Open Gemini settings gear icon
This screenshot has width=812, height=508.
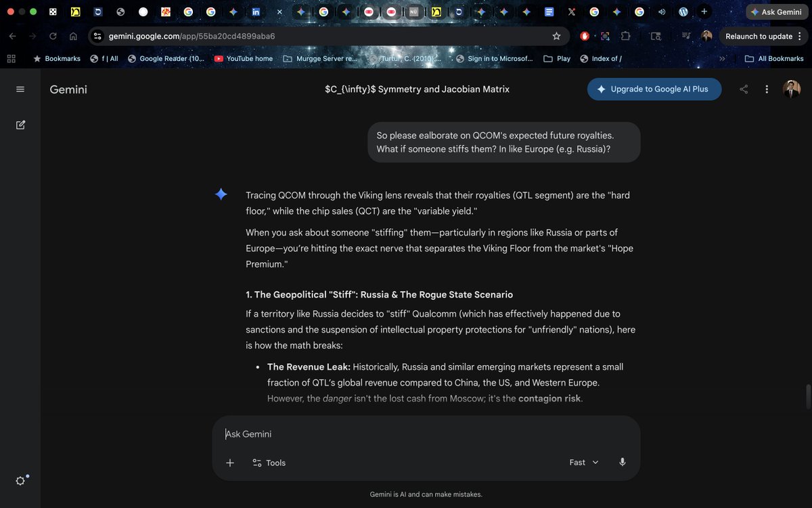(20, 480)
